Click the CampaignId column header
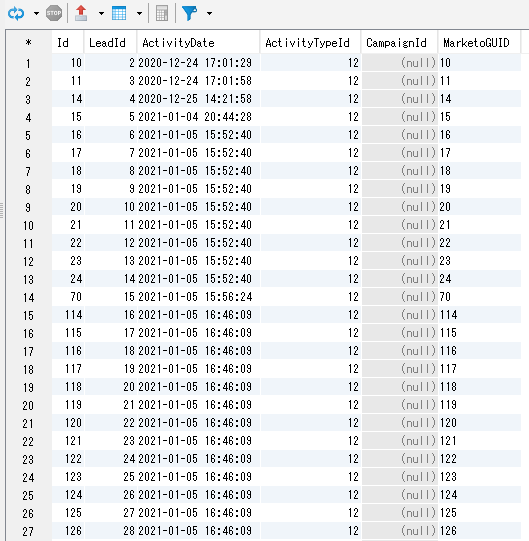Screen dimensions: 529x541 click(x=399, y=43)
